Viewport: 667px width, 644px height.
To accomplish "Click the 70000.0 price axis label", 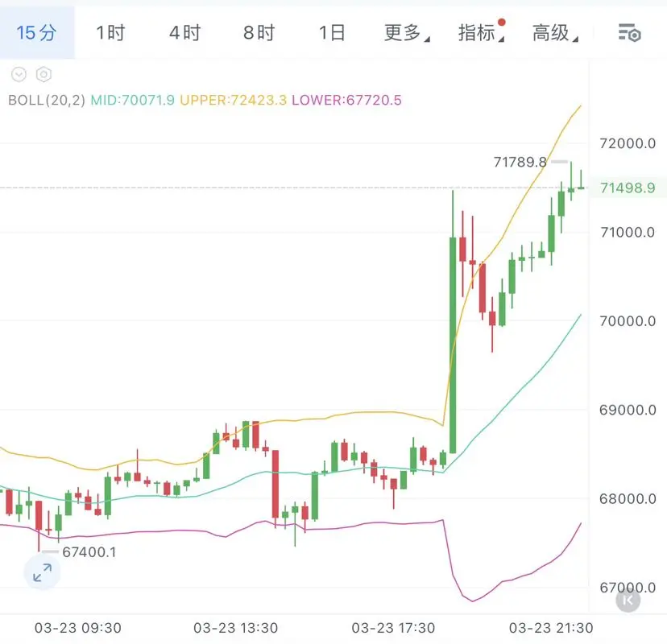I will 628,321.
